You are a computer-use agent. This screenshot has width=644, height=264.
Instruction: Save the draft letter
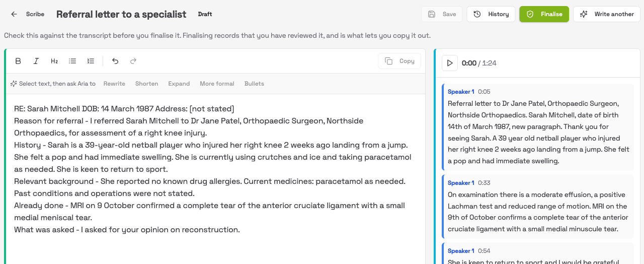(442, 14)
